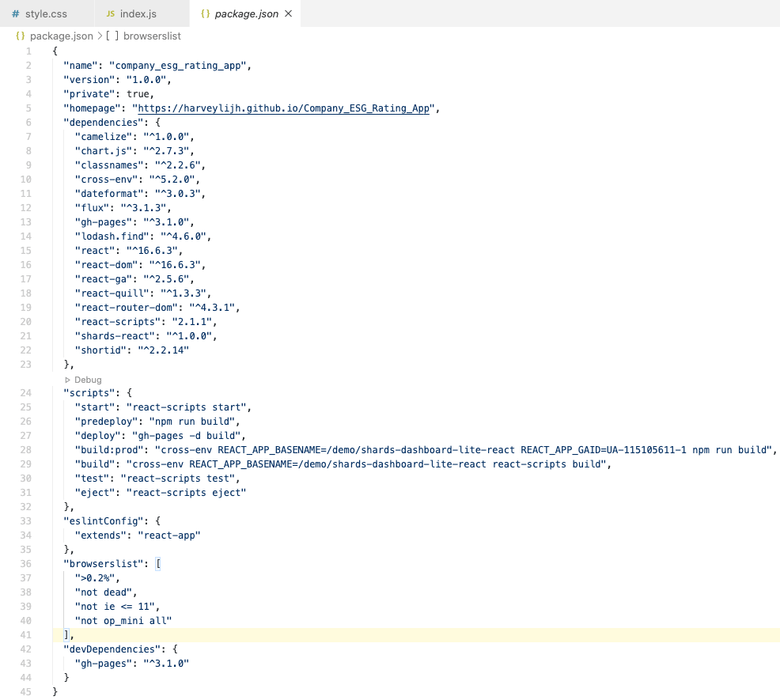Click the JS icon on the index.js tab
The width and height of the screenshot is (780, 700).
pos(109,13)
